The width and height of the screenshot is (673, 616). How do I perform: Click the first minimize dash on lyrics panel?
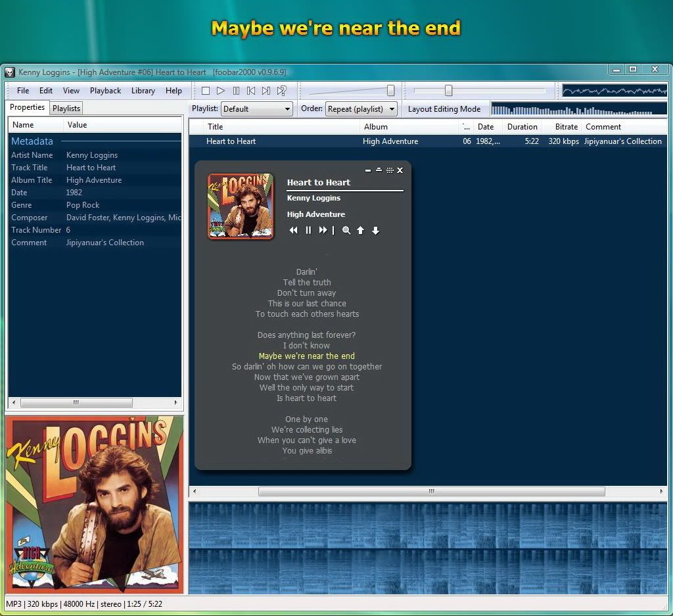(368, 171)
